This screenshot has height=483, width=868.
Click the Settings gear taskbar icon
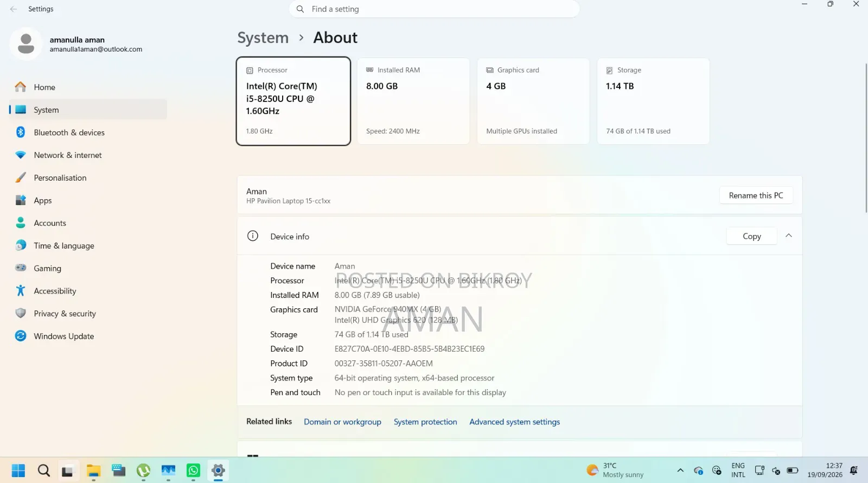click(218, 471)
